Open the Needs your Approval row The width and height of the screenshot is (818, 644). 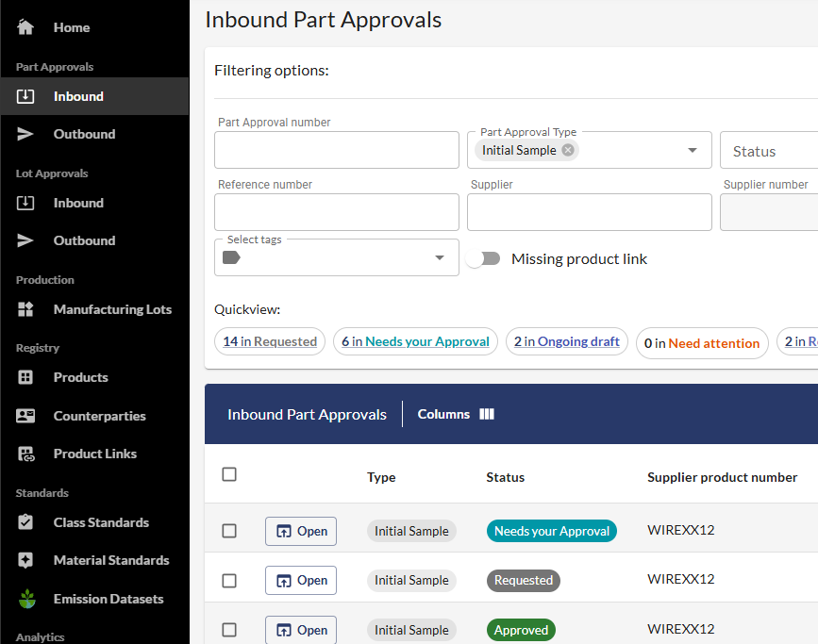coord(301,531)
